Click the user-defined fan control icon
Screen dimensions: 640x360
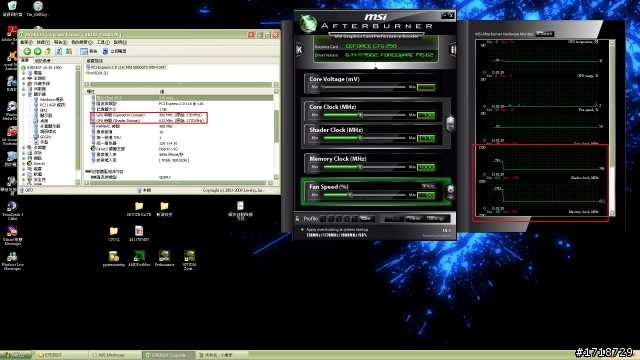(450, 191)
